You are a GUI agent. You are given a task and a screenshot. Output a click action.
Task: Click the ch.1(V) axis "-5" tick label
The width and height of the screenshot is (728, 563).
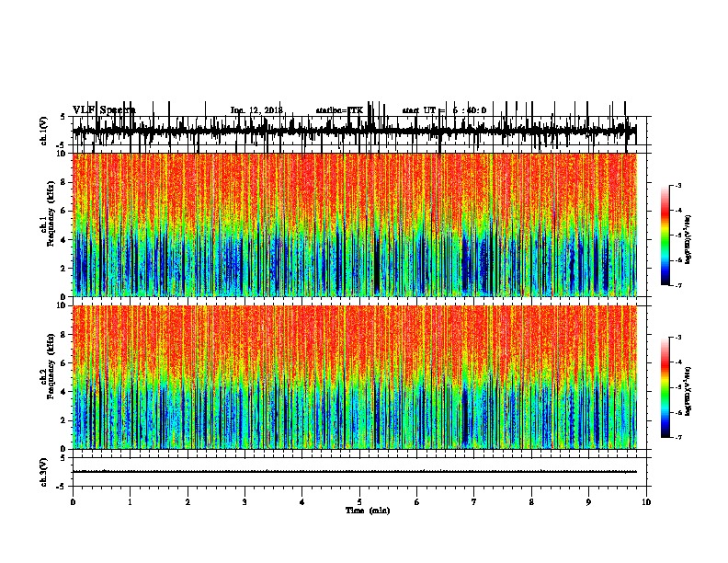pyautogui.click(x=62, y=145)
